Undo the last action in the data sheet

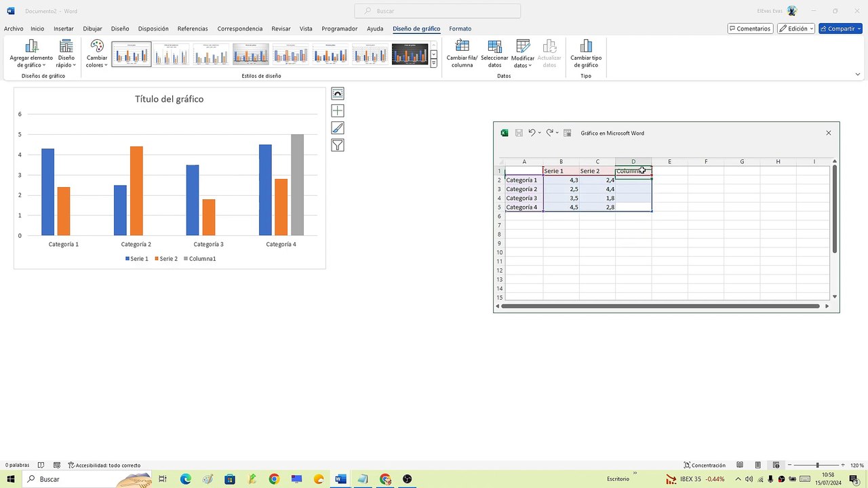tap(532, 133)
